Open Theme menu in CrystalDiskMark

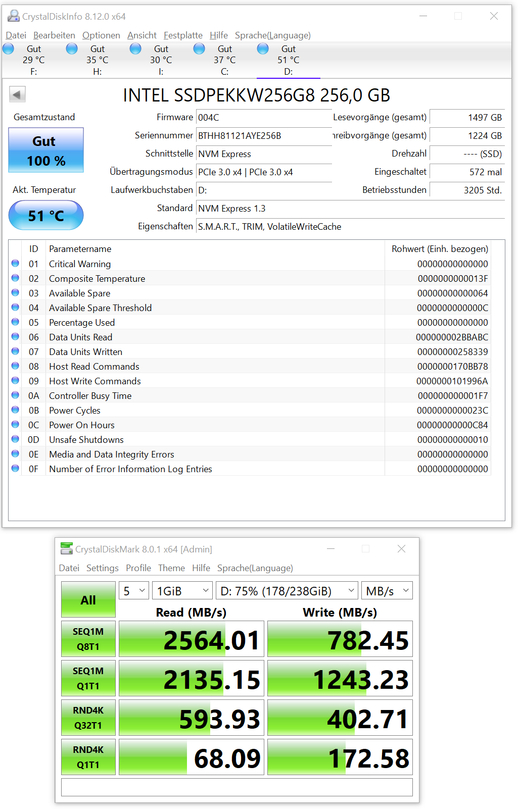[171, 568]
